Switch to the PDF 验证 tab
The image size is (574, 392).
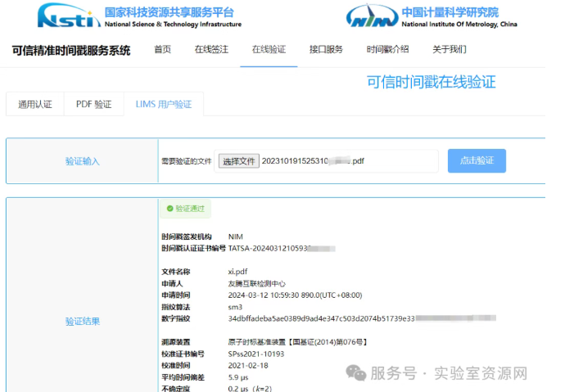pos(93,104)
